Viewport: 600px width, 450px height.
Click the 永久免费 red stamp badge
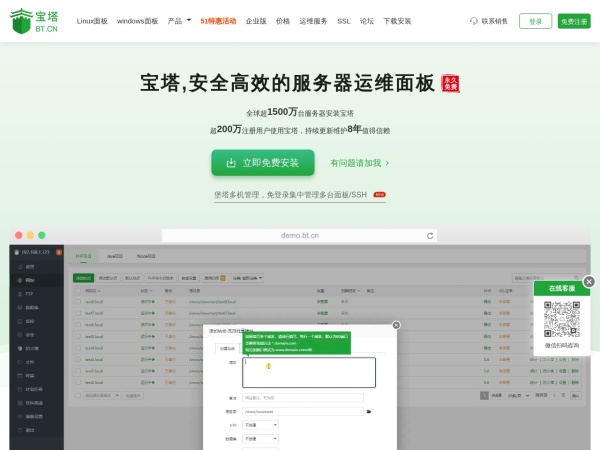(450, 83)
